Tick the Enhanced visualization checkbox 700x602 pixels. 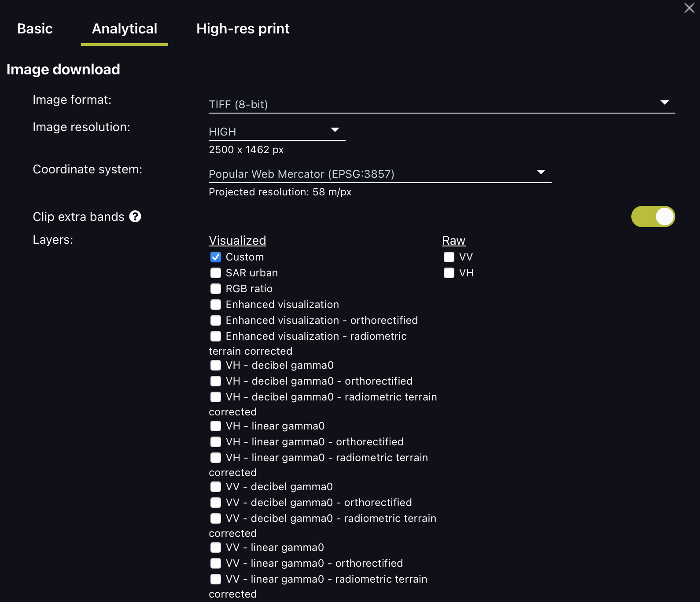(x=216, y=305)
